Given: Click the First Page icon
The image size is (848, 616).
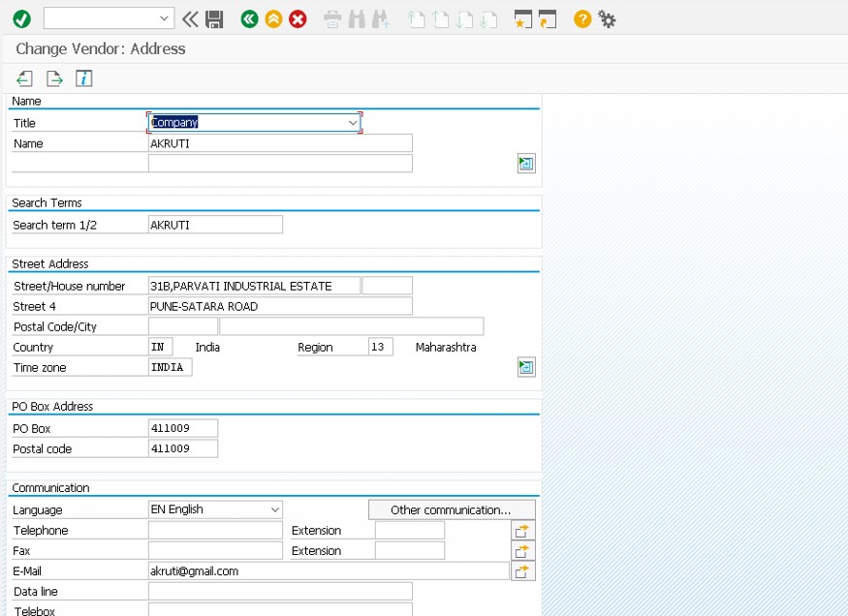Looking at the screenshot, I should point(416,19).
